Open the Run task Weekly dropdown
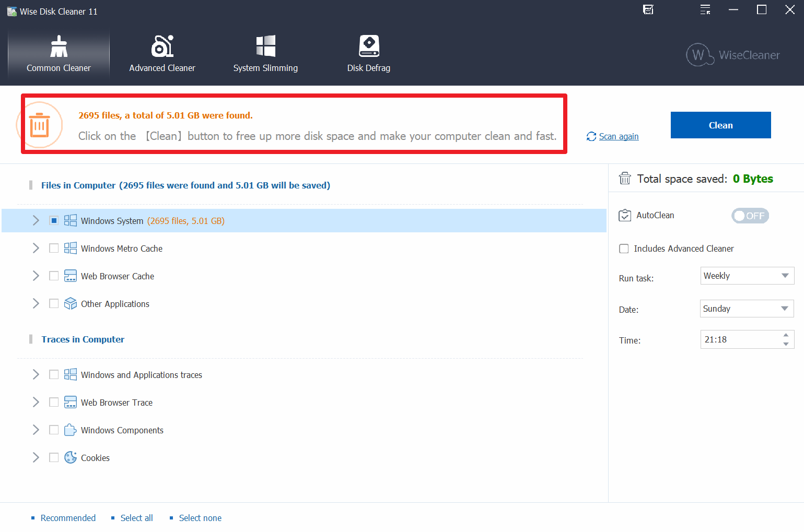804x532 pixels. [x=747, y=276]
